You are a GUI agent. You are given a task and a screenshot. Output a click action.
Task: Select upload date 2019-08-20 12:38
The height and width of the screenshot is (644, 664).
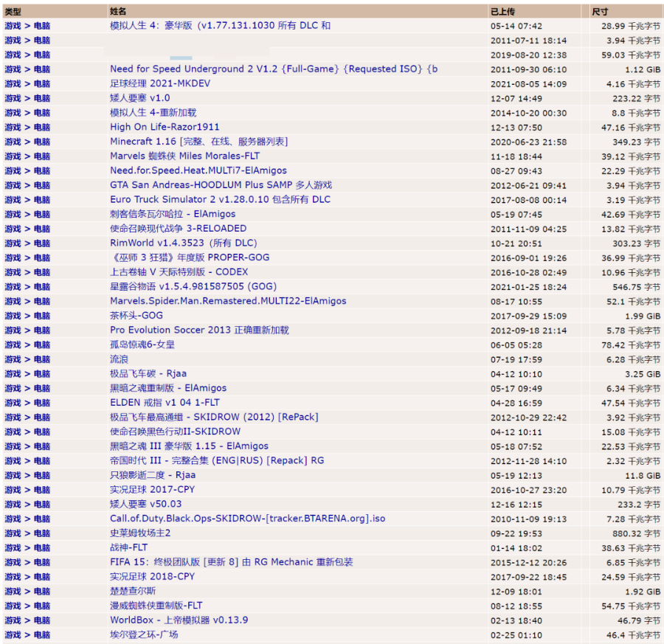point(528,55)
